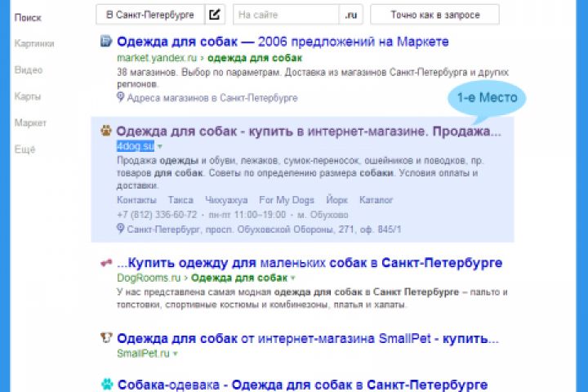Expand the arrow next to SmallPet.ru
Screen dimensions: 588x392
175,354
